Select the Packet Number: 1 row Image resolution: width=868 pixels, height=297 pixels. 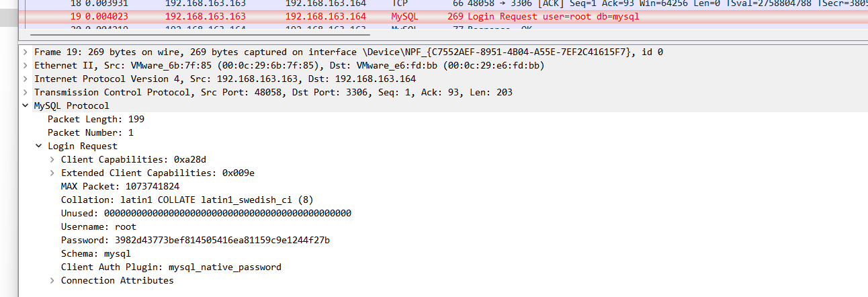[x=90, y=133]
